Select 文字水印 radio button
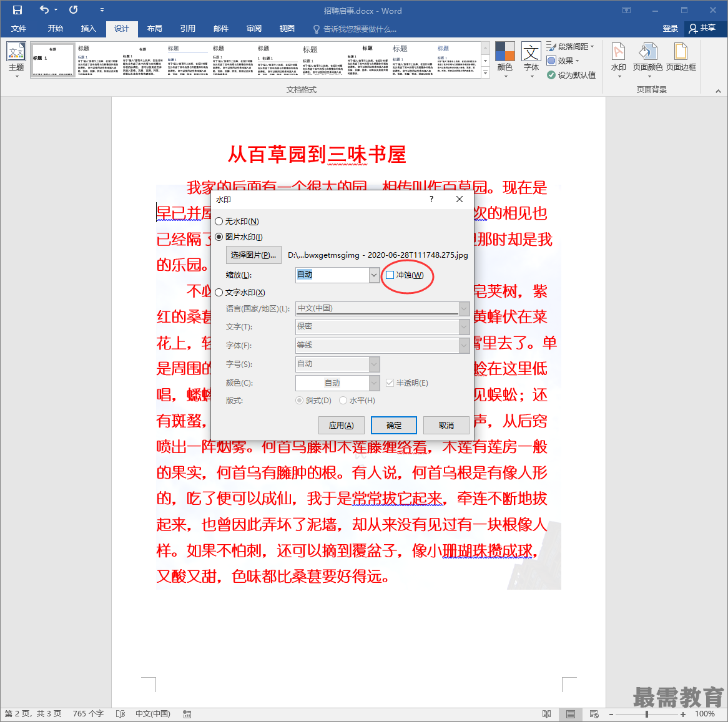 (x=219, y=292)
